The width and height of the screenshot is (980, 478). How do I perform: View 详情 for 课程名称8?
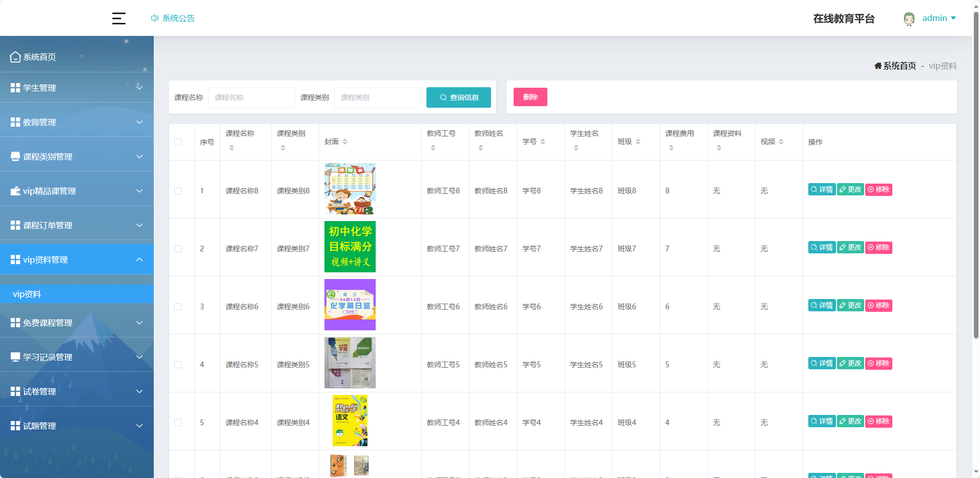[822, 189]
